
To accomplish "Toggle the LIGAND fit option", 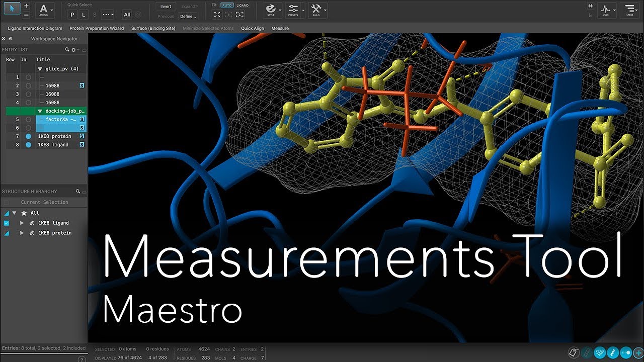I will tap(243, 6).
